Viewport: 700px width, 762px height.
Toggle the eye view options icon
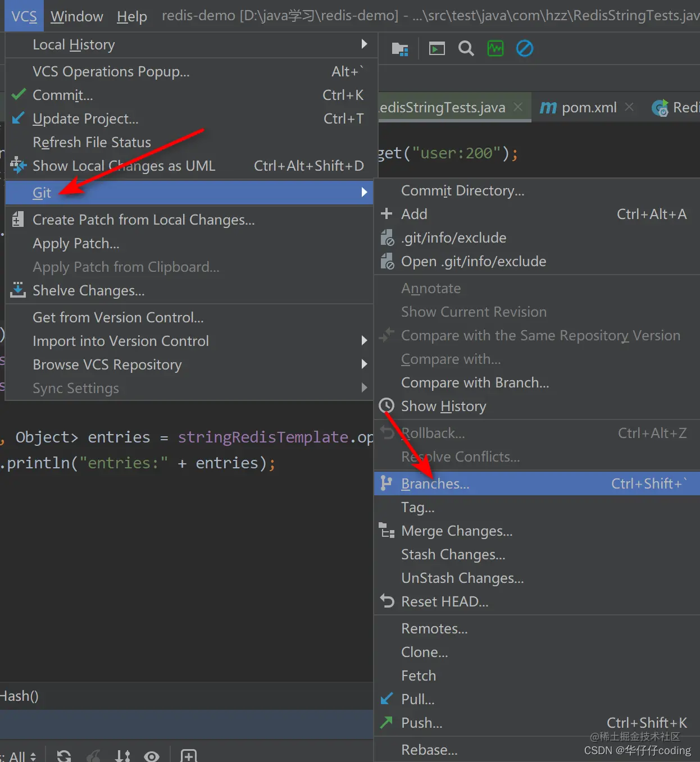tap(152, 756)
